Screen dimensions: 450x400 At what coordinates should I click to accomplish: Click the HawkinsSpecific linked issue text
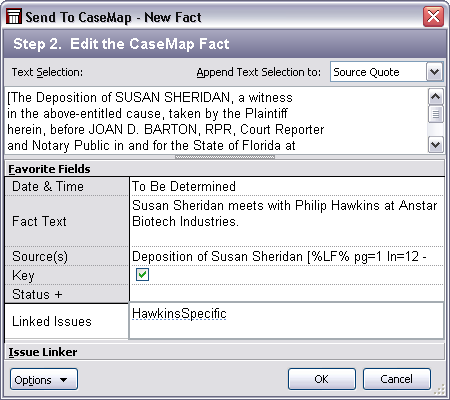pyautogui.click(x=179, y=313)
